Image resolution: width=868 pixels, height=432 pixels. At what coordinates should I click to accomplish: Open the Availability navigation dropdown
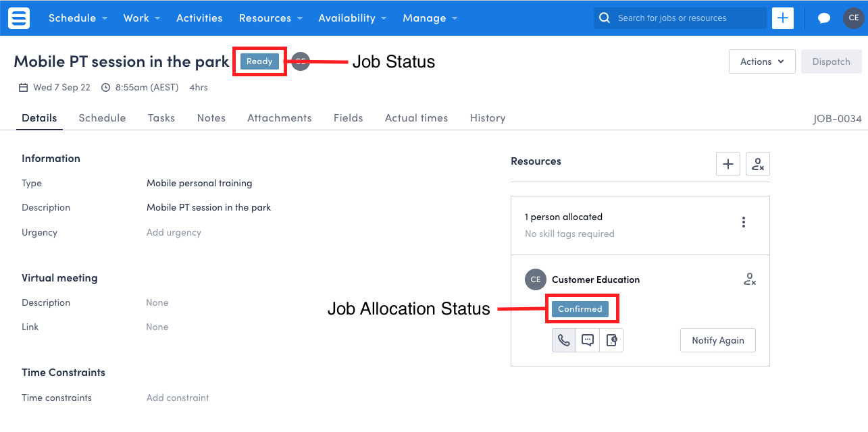tap(352, 18)
